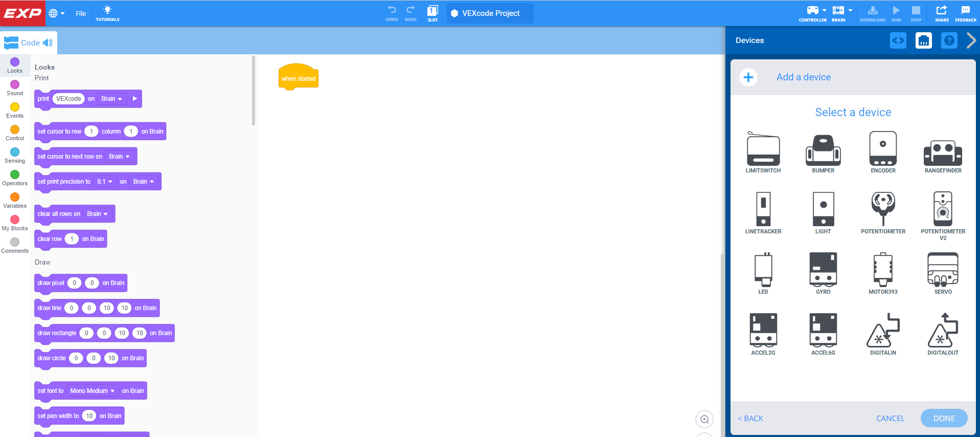The image size is (980, 437).
Task: Collapse the Devices side panel arrow
Action: 971,40
